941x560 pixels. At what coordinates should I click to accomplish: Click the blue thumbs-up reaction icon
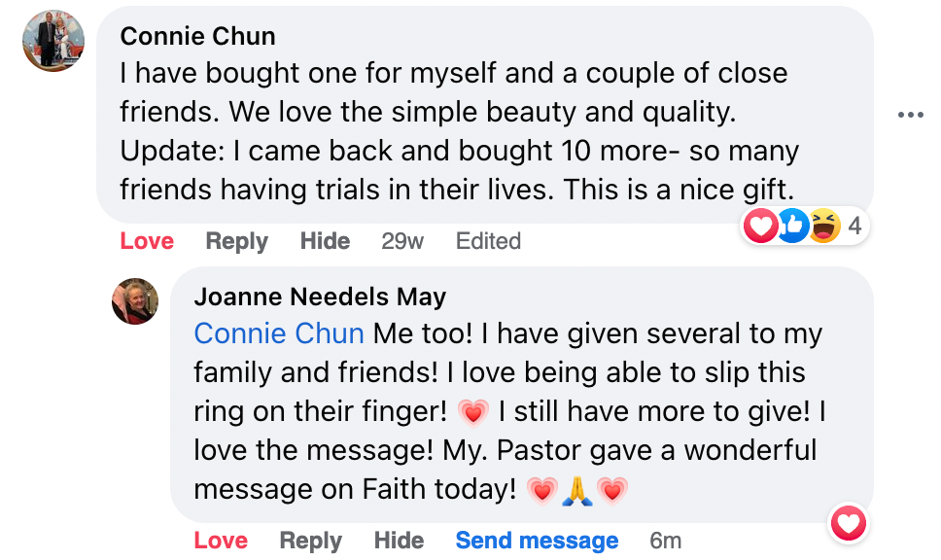pyautogui.click(x=793, y=227)
